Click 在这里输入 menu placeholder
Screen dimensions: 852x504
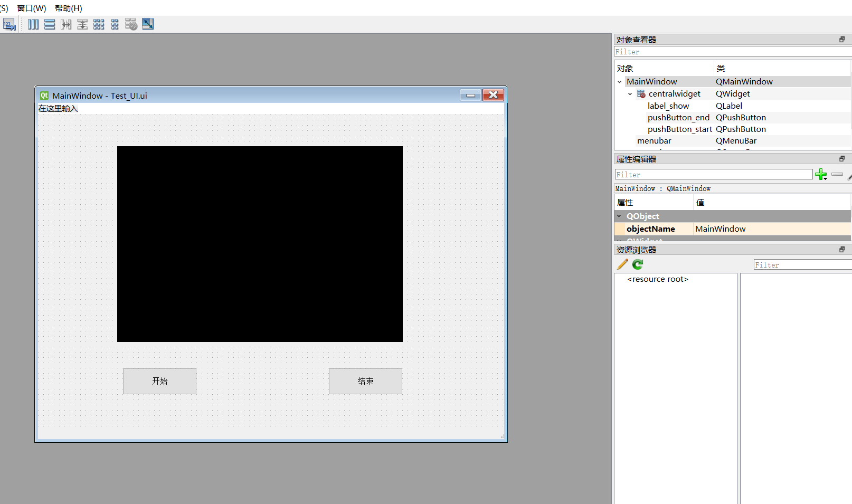click(58, 108)
